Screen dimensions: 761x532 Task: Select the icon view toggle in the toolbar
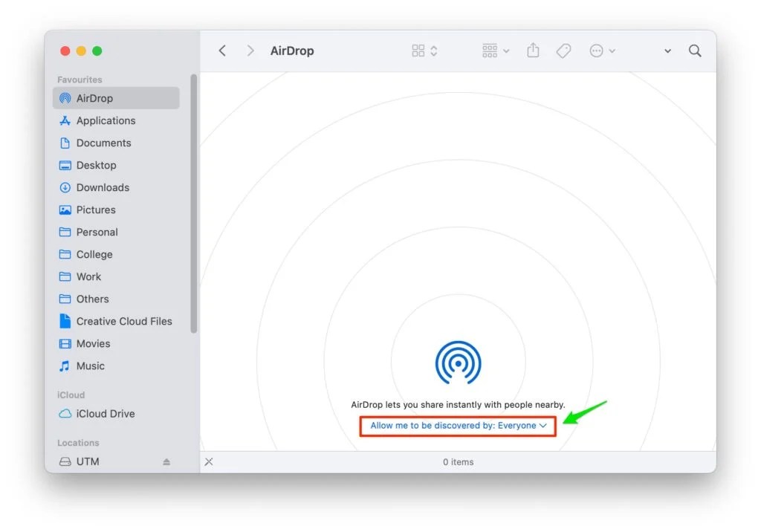click(418, 50)
